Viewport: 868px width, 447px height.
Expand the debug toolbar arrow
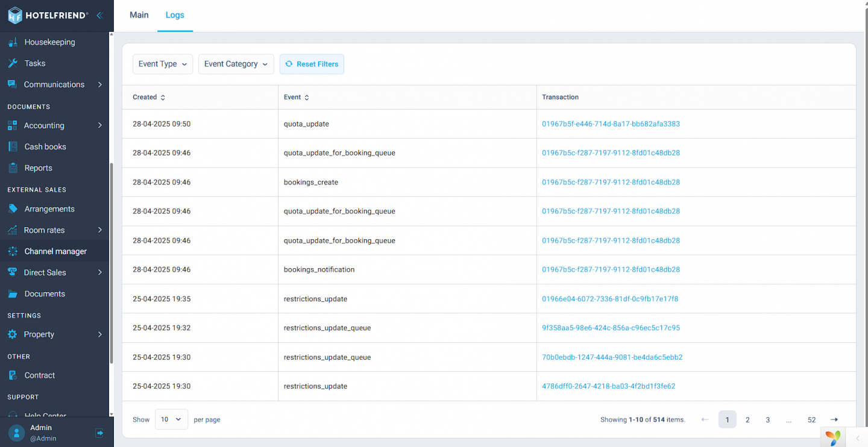click(858, 439)
